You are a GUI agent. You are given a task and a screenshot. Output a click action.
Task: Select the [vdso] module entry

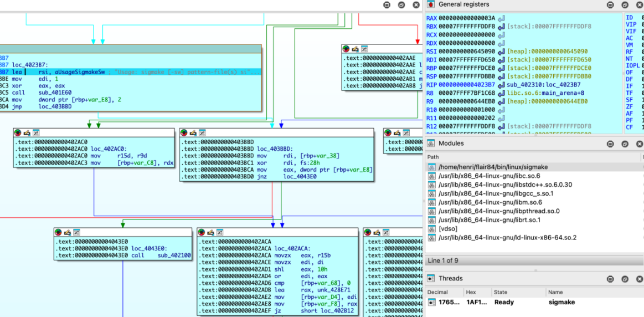pos(447,229)
